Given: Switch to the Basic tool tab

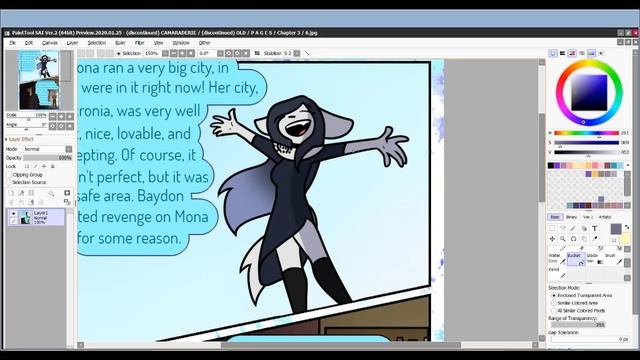Looking at the screenshot, I should (x=555, y=217).
